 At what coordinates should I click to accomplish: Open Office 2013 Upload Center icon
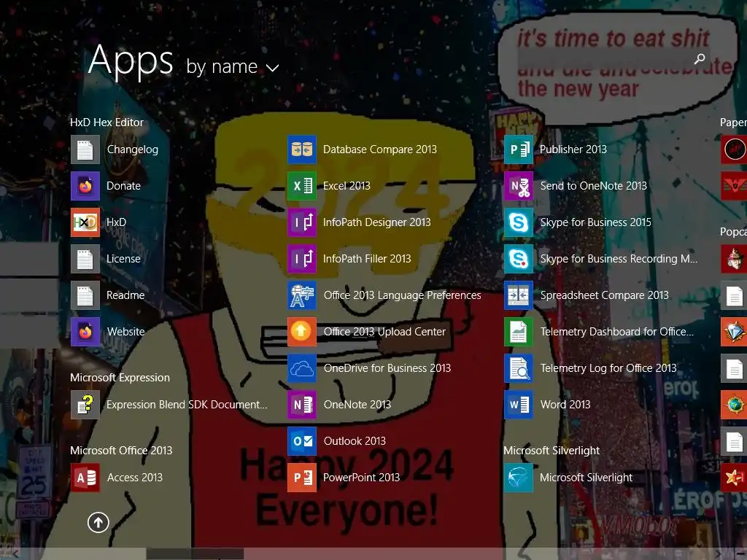click(302, 332)
